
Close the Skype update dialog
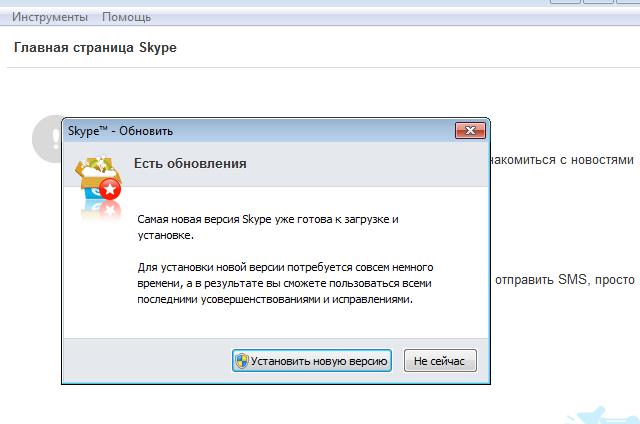[469, 130]
